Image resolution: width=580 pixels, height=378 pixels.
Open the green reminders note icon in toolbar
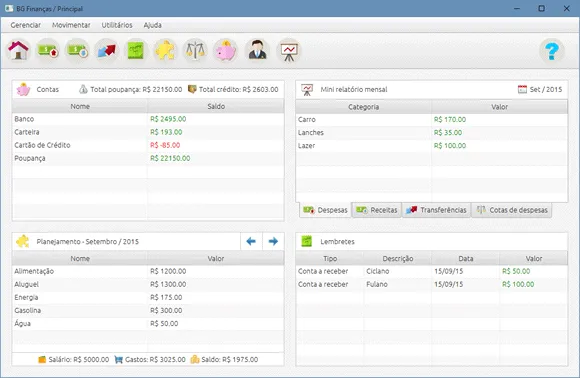[x=136, y=50]
